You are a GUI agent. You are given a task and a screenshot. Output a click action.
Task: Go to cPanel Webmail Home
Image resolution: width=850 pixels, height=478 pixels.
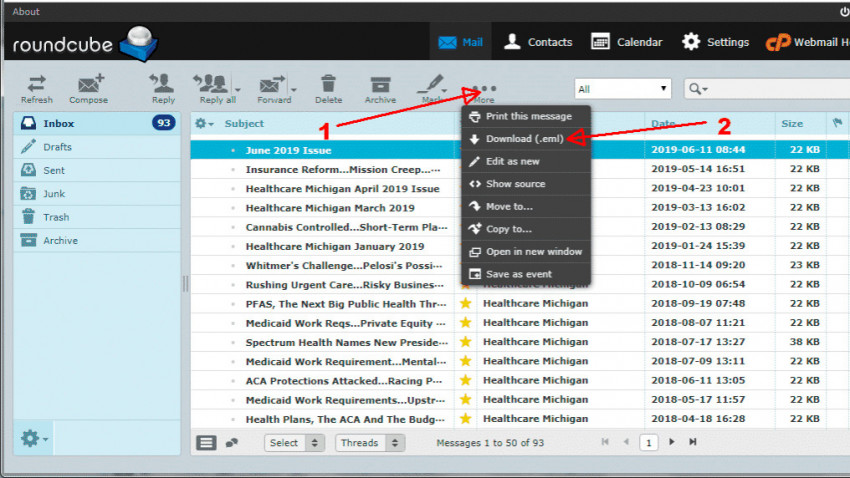pos(808,42)
